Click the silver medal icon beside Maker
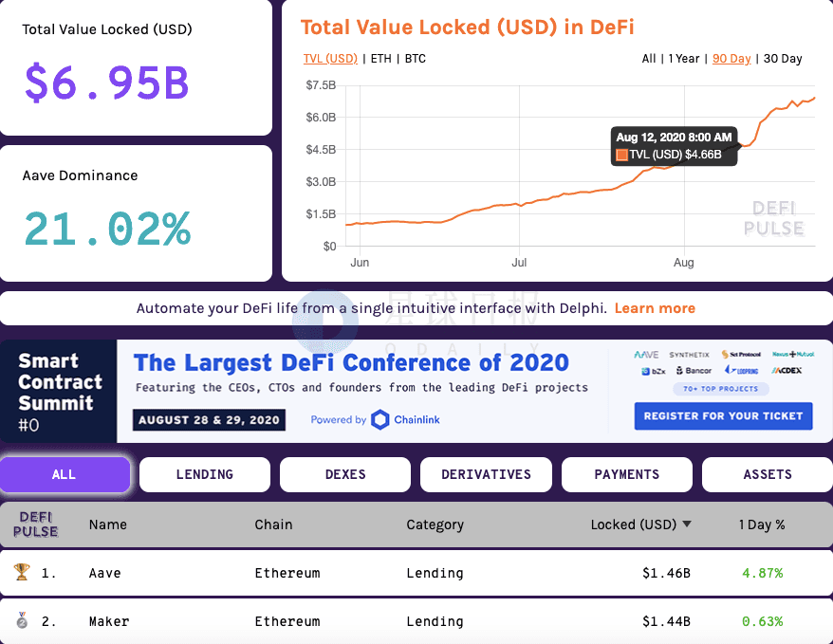This screenshot has height=644, width=833. pyautogui.click(x=22, y=620)
